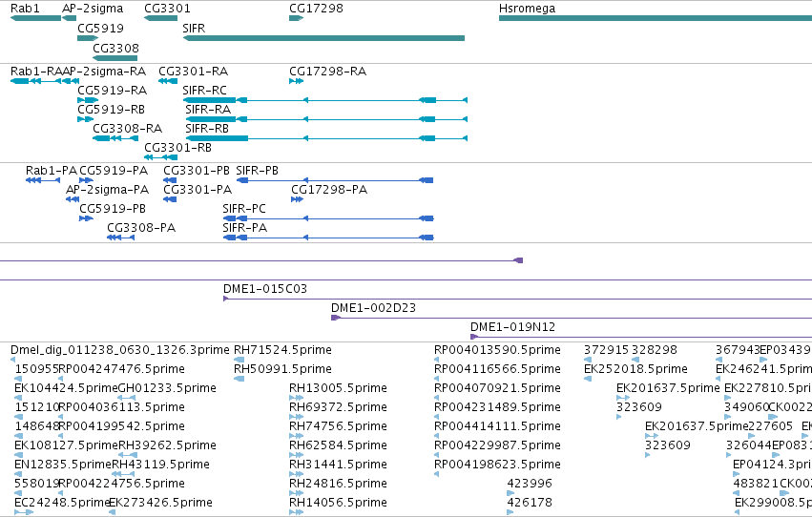Click the RP004414111.5prime EST label
The image size is (812, 517).
(497, 426)
